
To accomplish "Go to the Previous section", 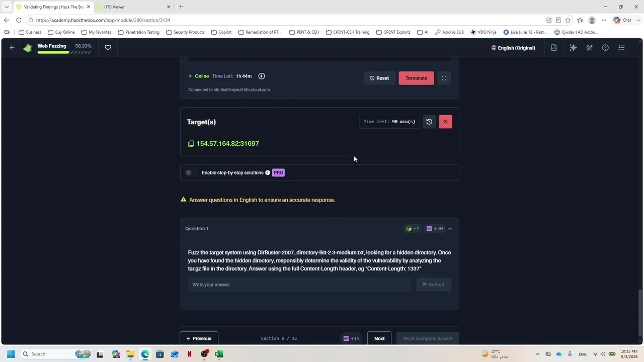I will (x=199, y=338).
